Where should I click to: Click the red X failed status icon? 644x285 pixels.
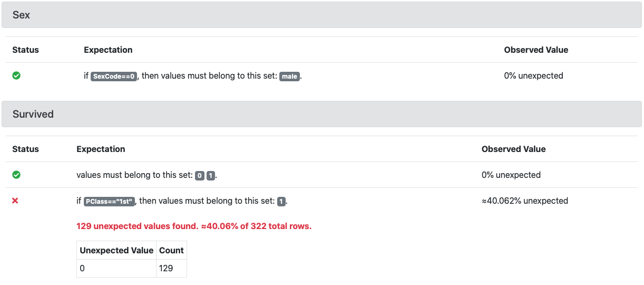pos(15,201)
